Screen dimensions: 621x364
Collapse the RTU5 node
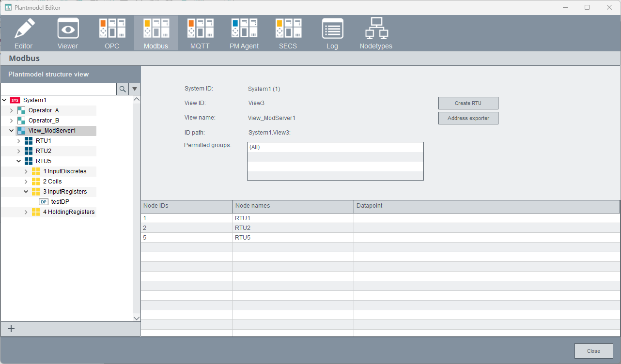(19, 161)
